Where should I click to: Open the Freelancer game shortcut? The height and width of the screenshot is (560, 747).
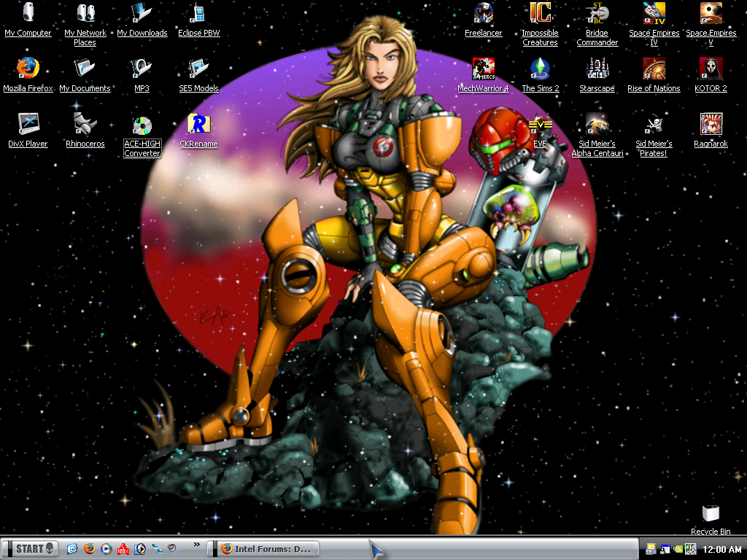483,14
